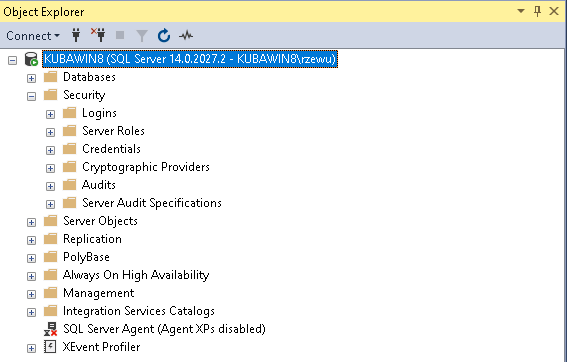Click the Credentials folder icon
Image resolution: width=567 pixels, height=362 pixels.
tap(69, 149)
